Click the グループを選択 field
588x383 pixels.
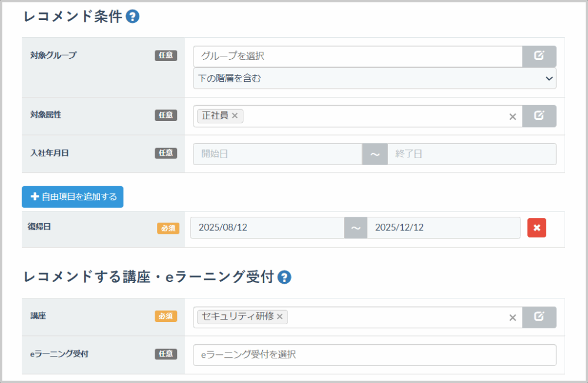(x=358, y=56)
